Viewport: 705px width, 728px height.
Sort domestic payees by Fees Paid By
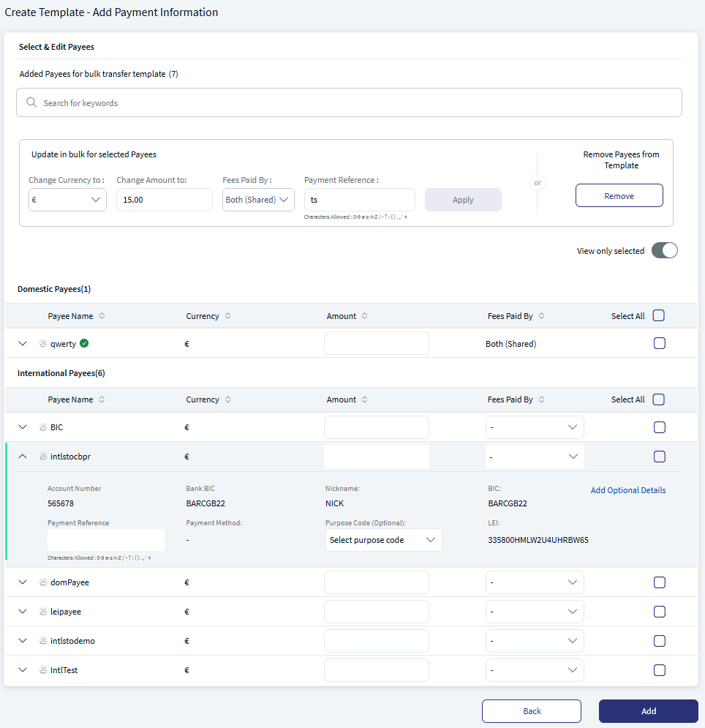(542, 316)
